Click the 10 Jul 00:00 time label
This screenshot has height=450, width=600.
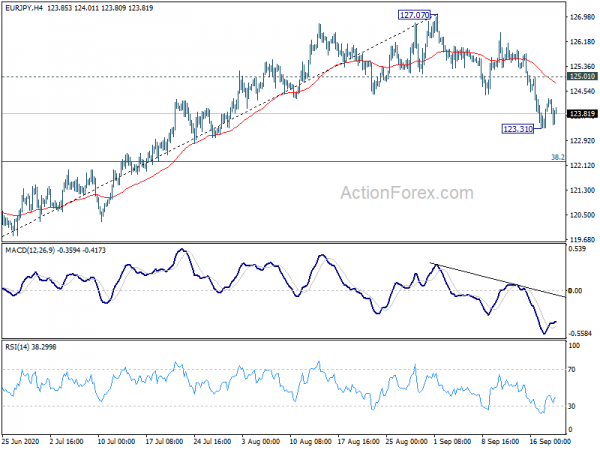point(116,442)
